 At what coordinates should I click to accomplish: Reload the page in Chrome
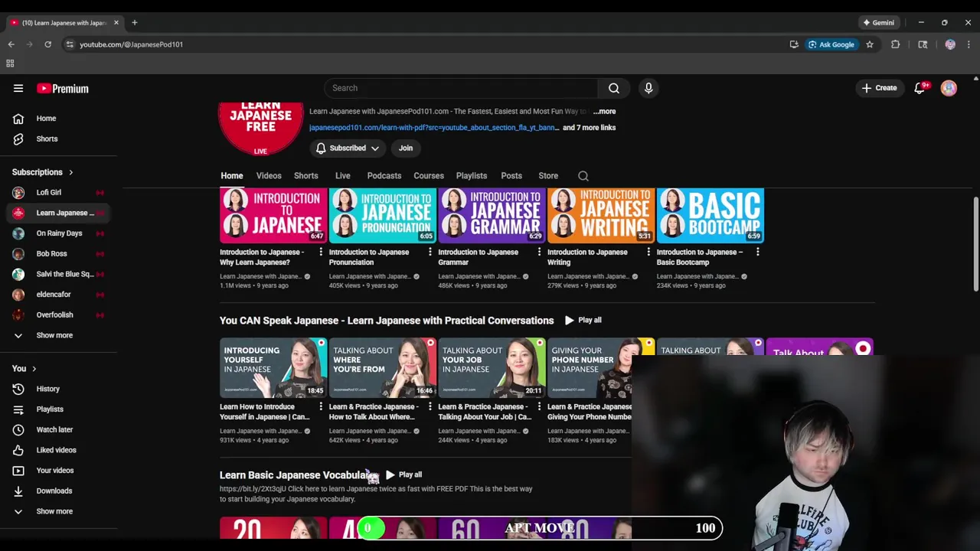point(47,44)
